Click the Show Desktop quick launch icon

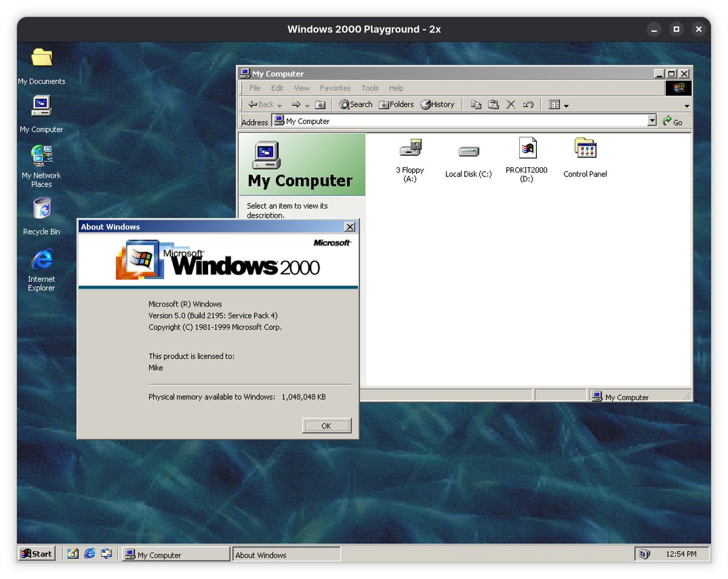(73, 554)
